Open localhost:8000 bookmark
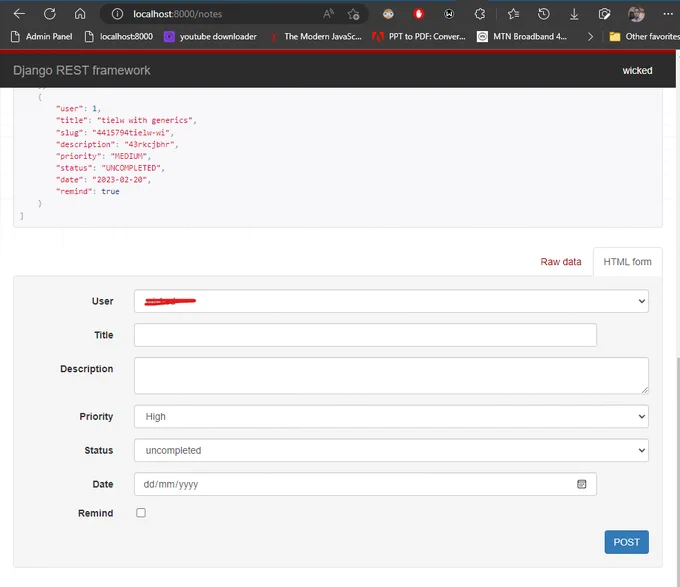This screenshot has width=680, height=587. [x=119, y=36]
